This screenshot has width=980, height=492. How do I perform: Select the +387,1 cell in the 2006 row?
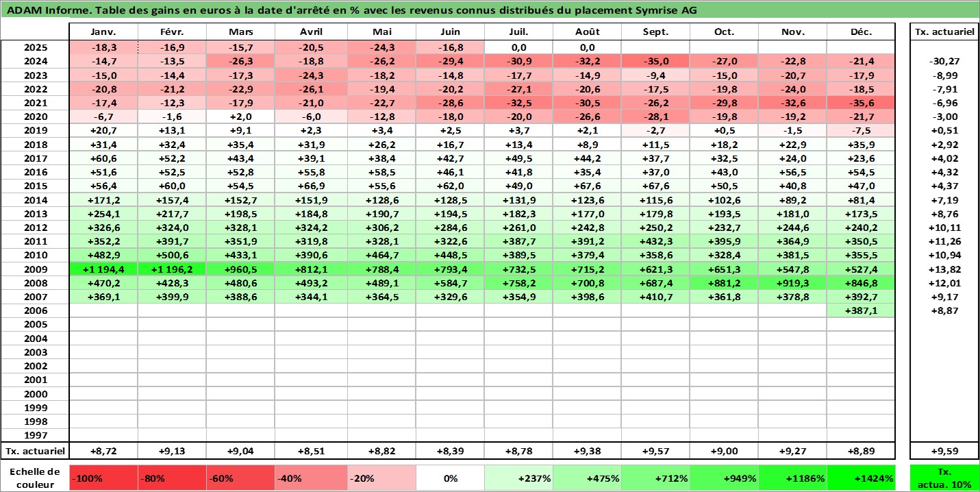[862, 310]
